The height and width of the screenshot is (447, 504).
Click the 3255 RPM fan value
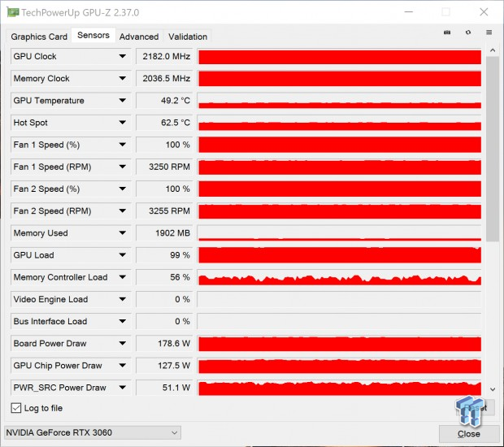point(164,210)
